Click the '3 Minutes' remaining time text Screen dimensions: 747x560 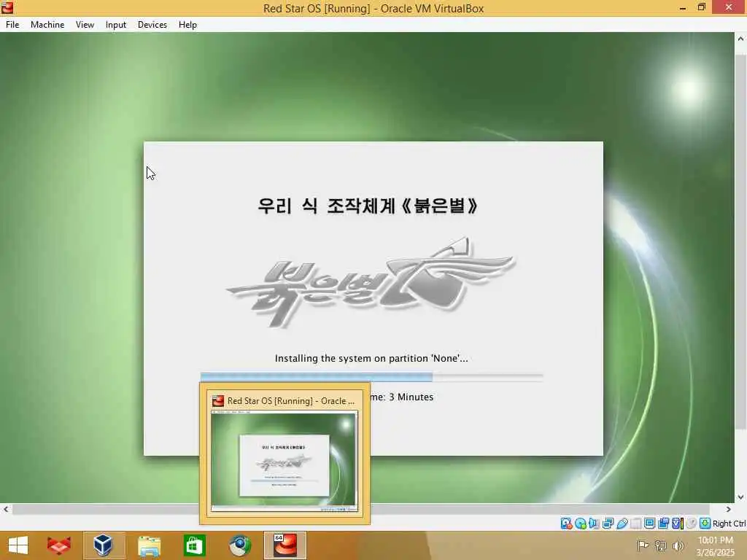click(411, 397)
